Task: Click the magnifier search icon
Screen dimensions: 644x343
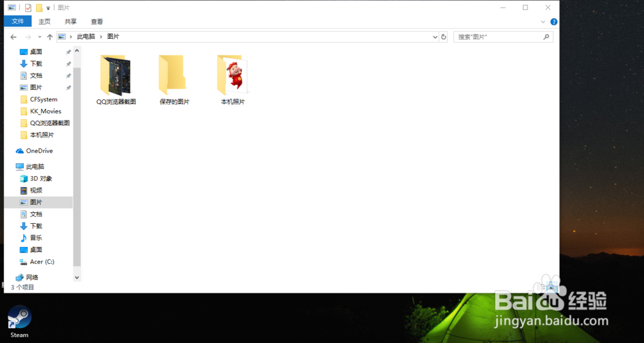Action: pos(546,37)
